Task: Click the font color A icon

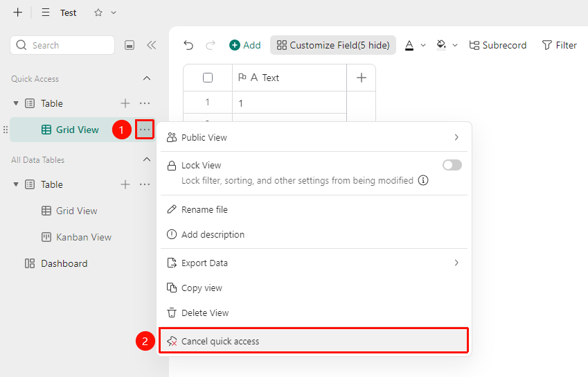Action: point(409,45)
